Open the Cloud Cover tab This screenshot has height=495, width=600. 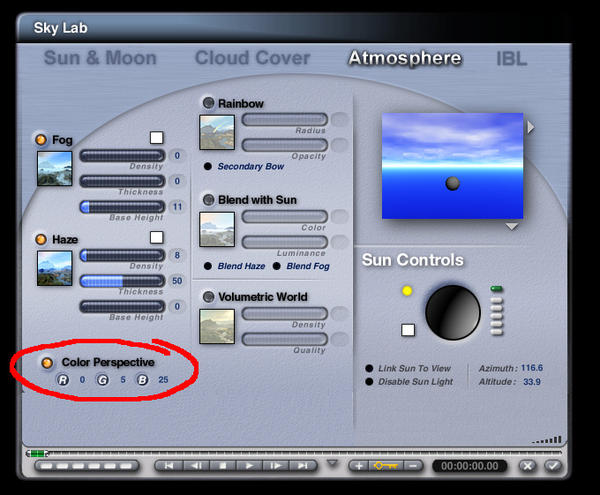(253, 58)
